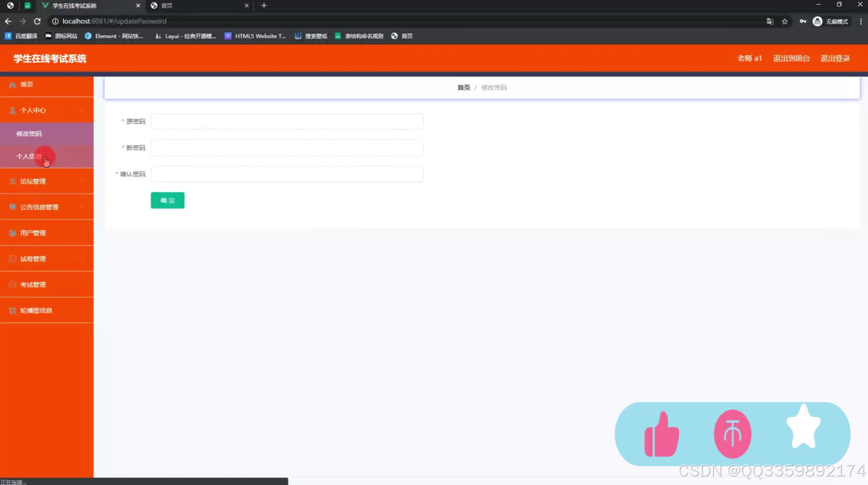Bookmark page with star icon
868x485 pixels.
[x=784, y=21]
